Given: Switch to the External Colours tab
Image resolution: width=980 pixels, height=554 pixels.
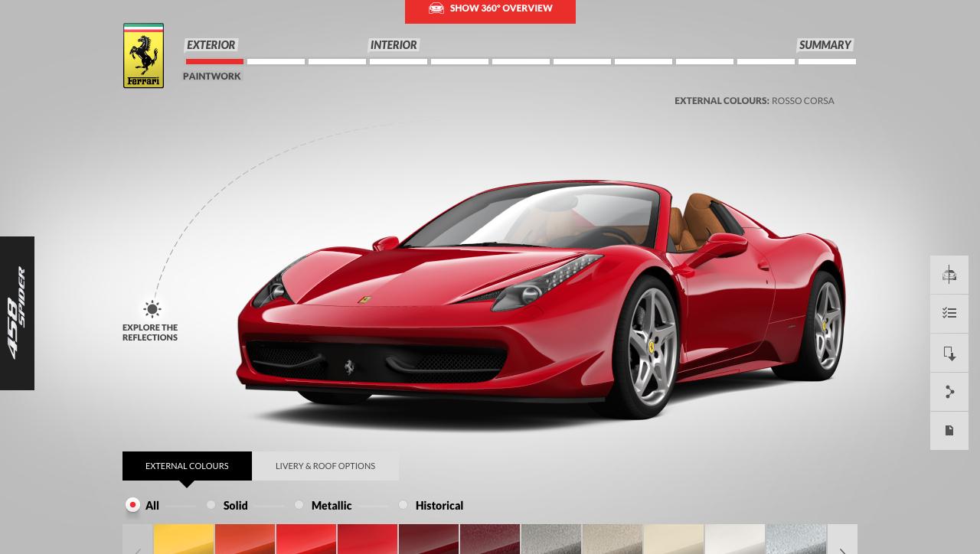Looking at the screenshot, I should pos(187,466).
